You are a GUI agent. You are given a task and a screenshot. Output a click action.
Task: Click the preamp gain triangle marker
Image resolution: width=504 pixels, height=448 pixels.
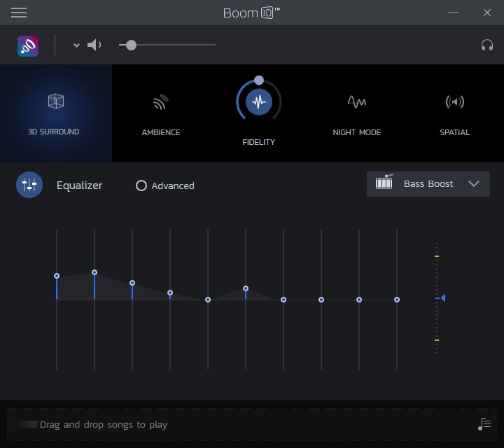pos(443,298)
